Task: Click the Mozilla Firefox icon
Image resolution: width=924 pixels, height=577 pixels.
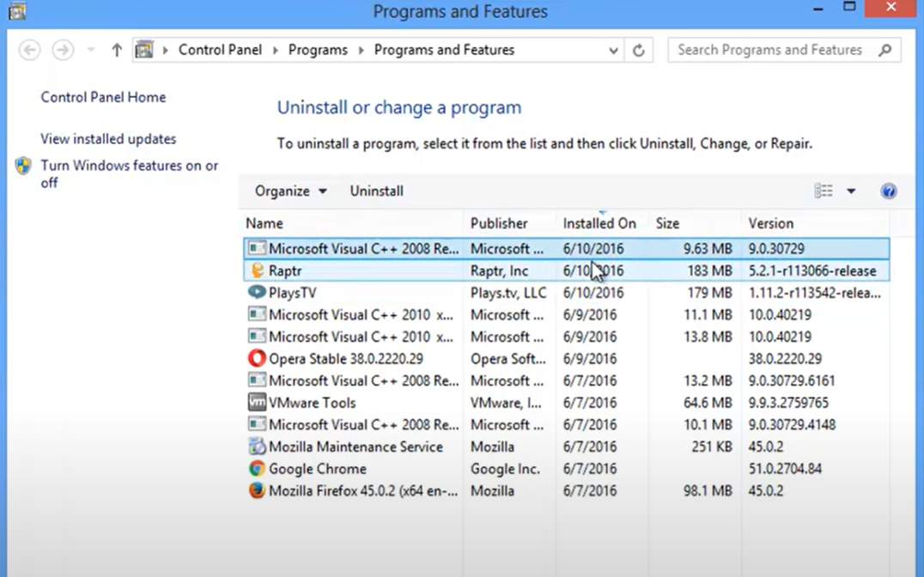Action: tap(257, 490)
